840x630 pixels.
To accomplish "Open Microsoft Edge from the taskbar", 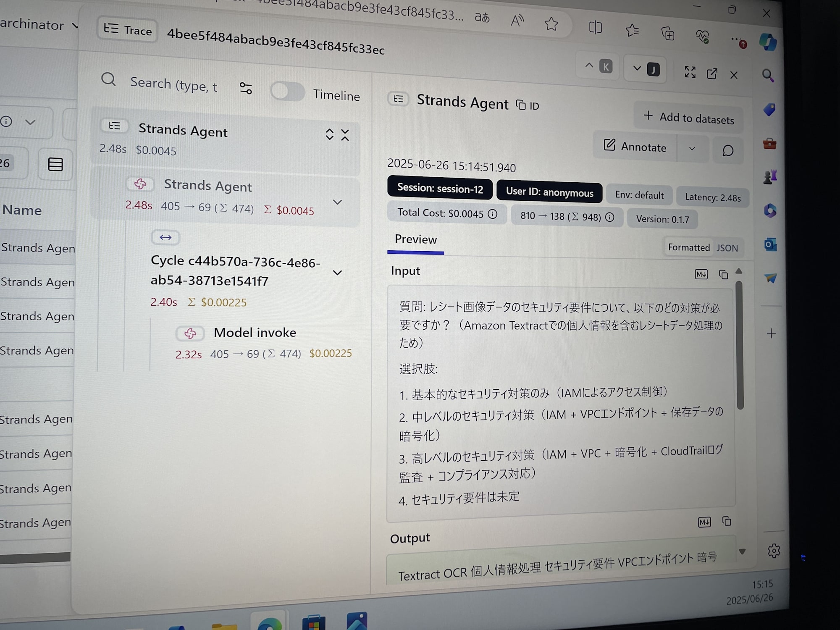I will click(x=269, y=623).
